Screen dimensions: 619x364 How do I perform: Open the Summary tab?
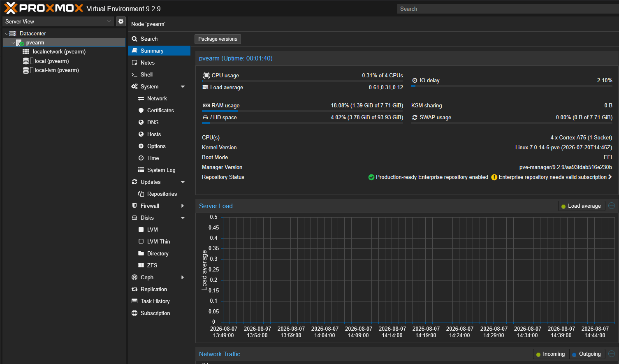click(159, 51)
